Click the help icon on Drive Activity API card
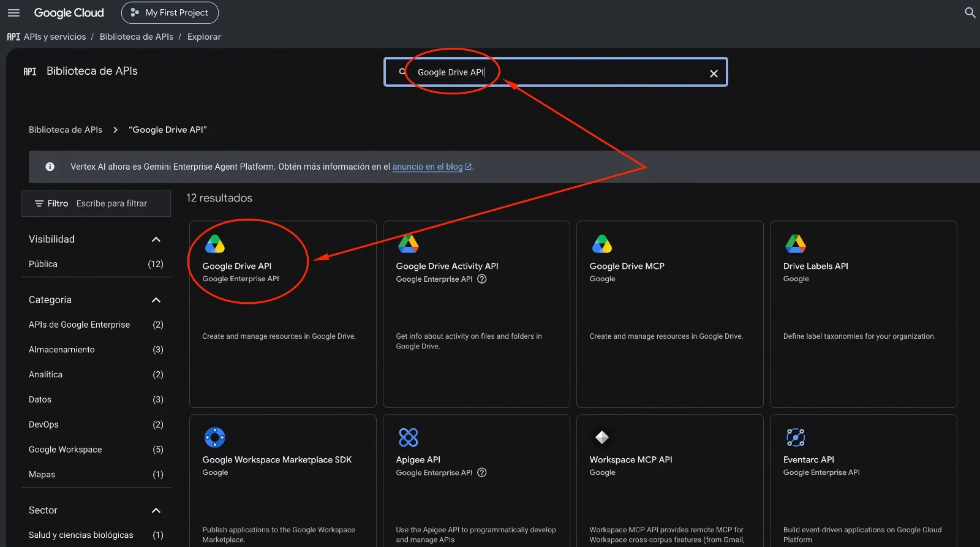The height and width of the screenshot is (547, 980). click(482, 279)
